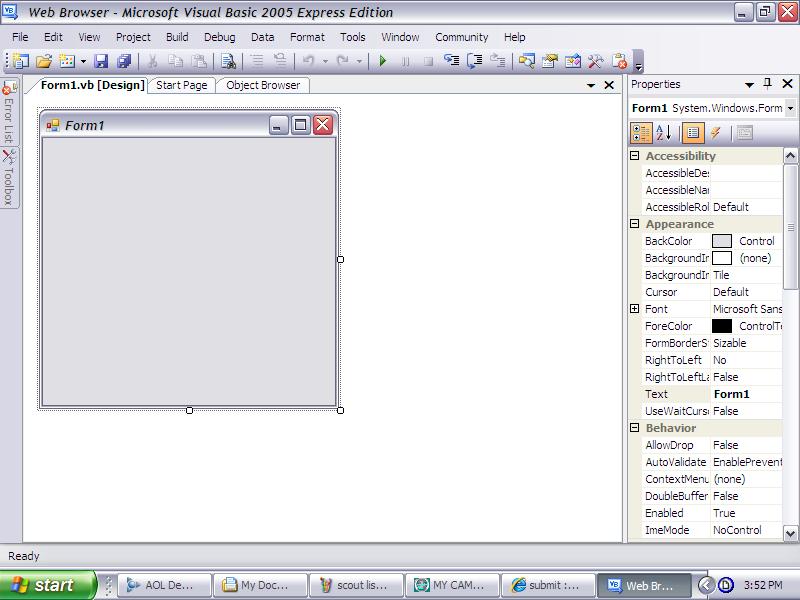800x600 pixels.
Task: Collapse the Appearance property category
Action: [x=637, y=224]
